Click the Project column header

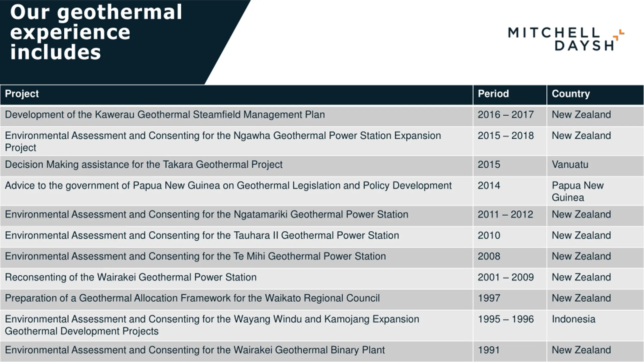[x=22, y=94]
